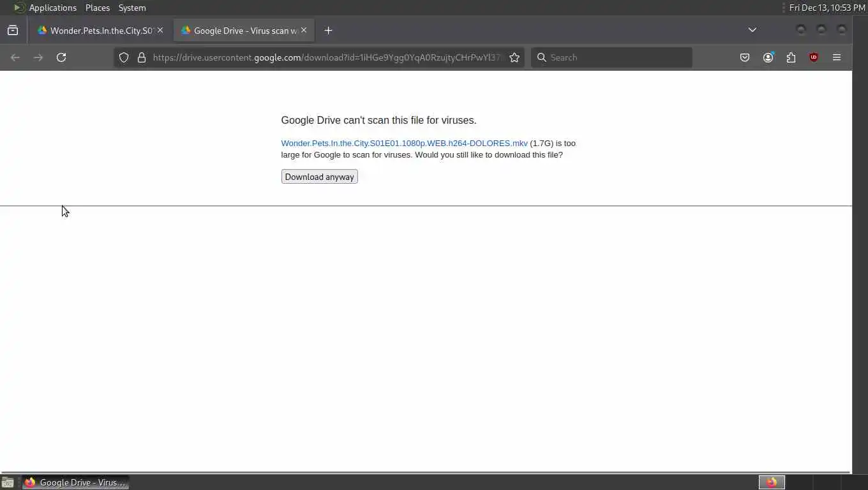The image size is (868, 490).
Task: View site security padlock information
Action: (142, 57)
